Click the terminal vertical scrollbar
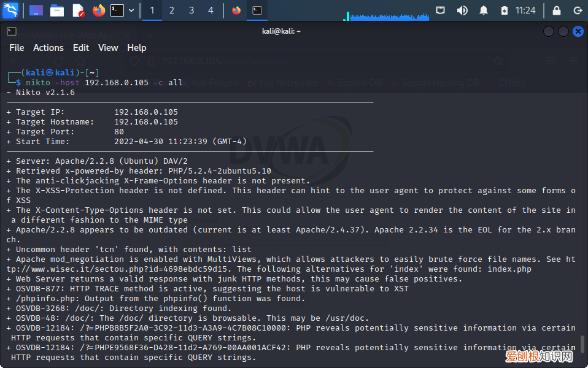This screenshot has height=368, width=588. coord(583,345)
